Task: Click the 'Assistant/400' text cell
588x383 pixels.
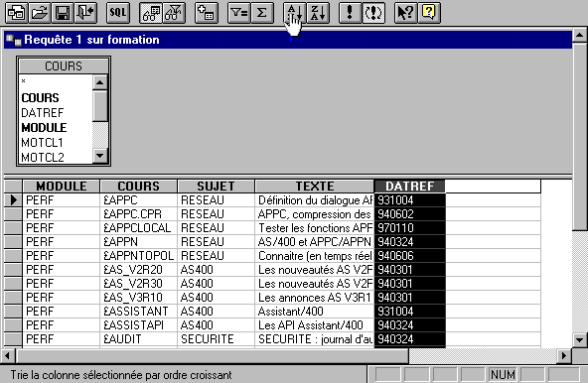Action: coord(314,311)
